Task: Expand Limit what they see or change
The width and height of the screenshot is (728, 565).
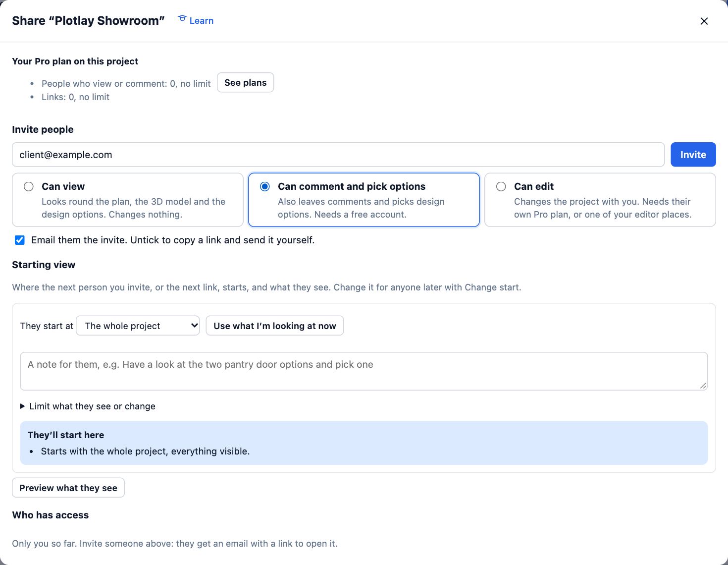Action: pyautogui.click(x=88, y=406)
